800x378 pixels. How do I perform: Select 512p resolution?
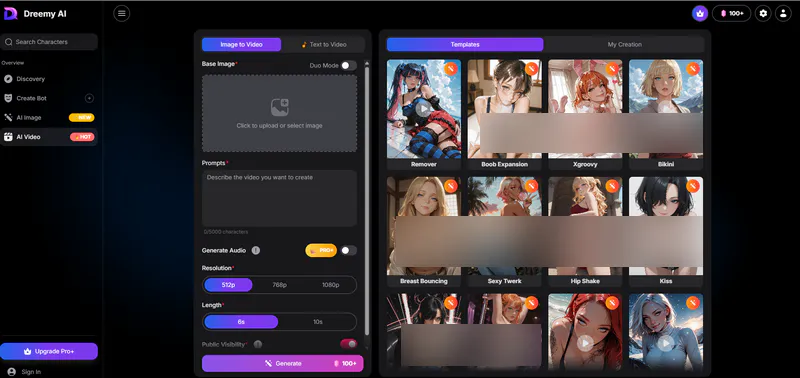tap(228, 285)
